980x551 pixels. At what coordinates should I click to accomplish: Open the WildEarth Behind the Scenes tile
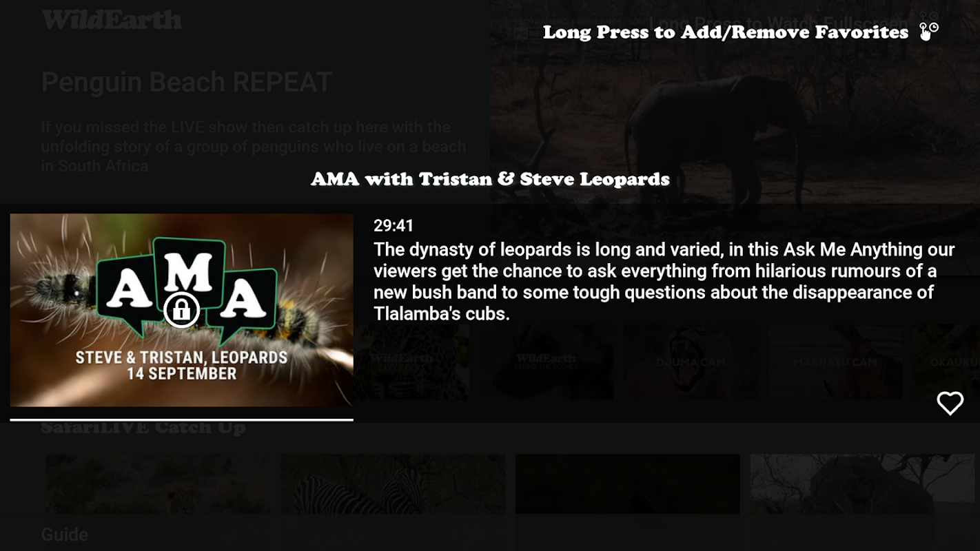547,362
